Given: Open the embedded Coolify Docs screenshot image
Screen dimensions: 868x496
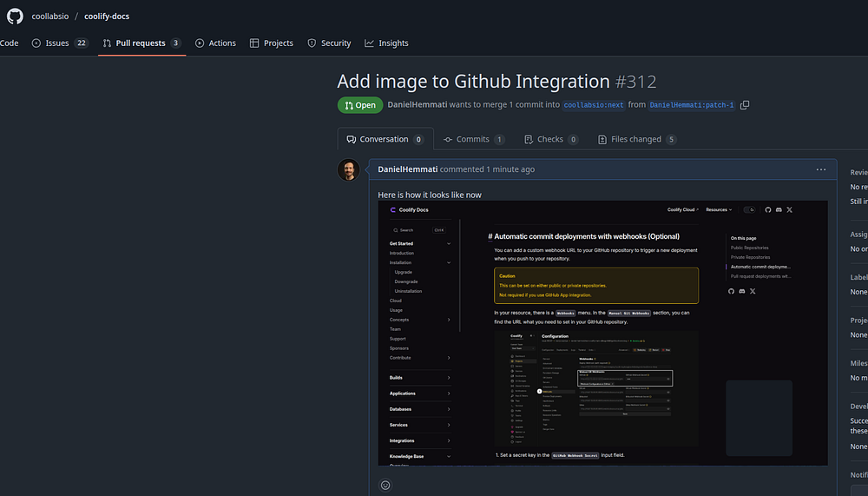Looking at the screenshot, I should click(603, 333).
